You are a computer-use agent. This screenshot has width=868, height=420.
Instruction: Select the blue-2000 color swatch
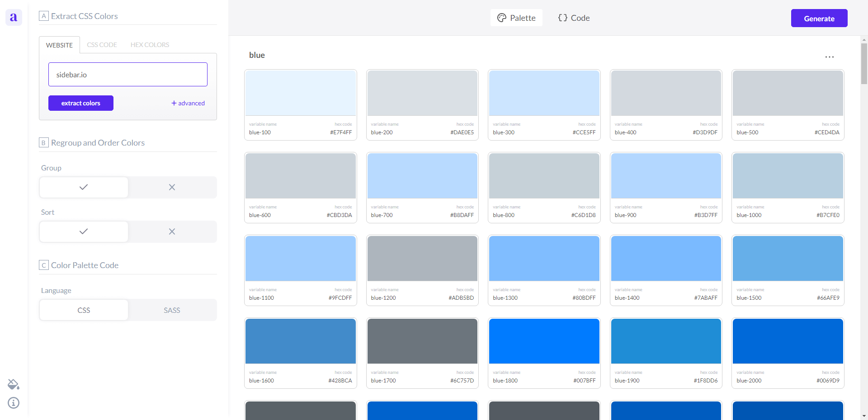[788, 341]
